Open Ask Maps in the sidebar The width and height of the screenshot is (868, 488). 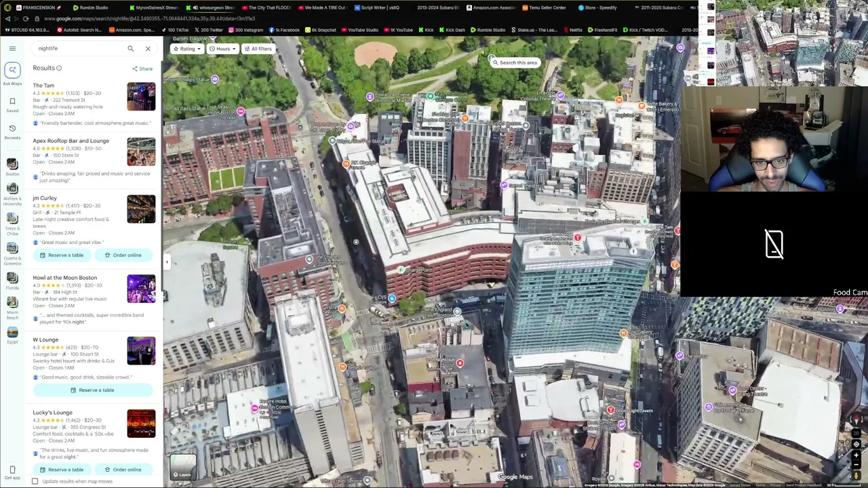(12, 73)
